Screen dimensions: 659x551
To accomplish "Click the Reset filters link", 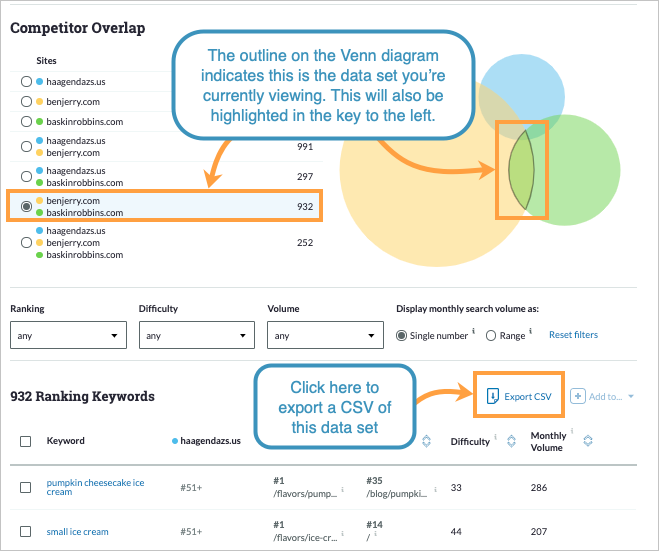I will (x=574, y=335).
